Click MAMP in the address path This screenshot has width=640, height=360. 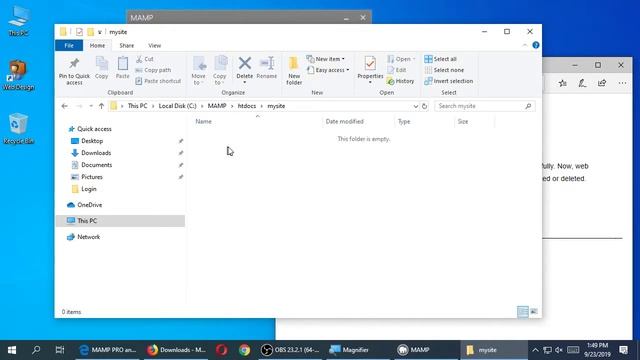217,106
